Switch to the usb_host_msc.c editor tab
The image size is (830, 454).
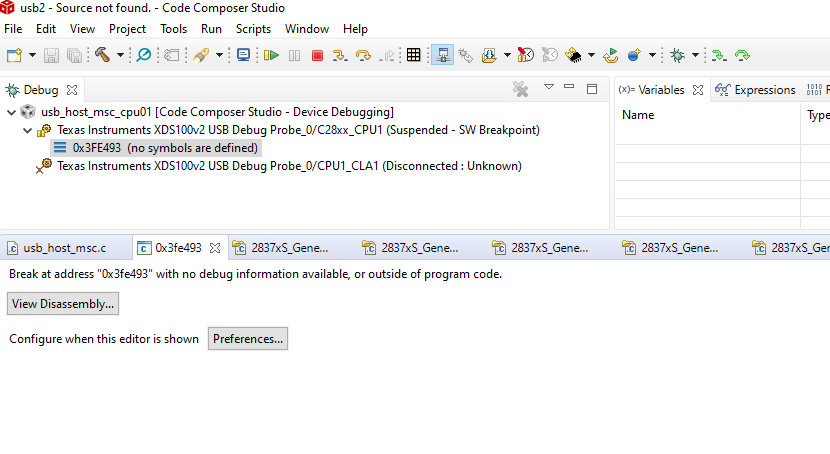click(64, 248)
